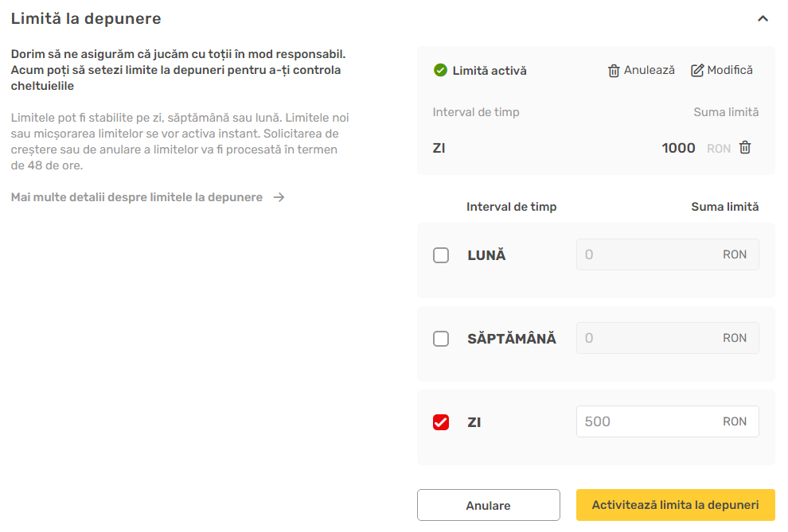The height and width of the screenshot is (532, 788).
Task: Click the ZI amount field showing 500
Action: tap(667, 421)
